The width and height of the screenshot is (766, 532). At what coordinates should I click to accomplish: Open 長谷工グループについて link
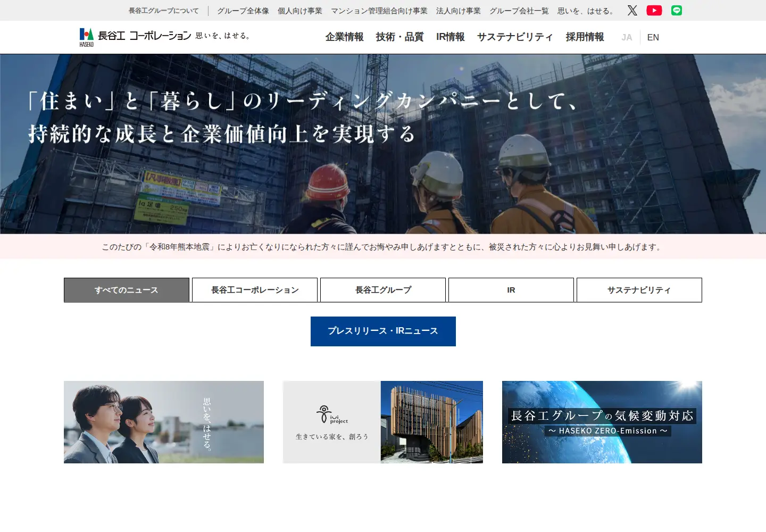coord(164,11)
